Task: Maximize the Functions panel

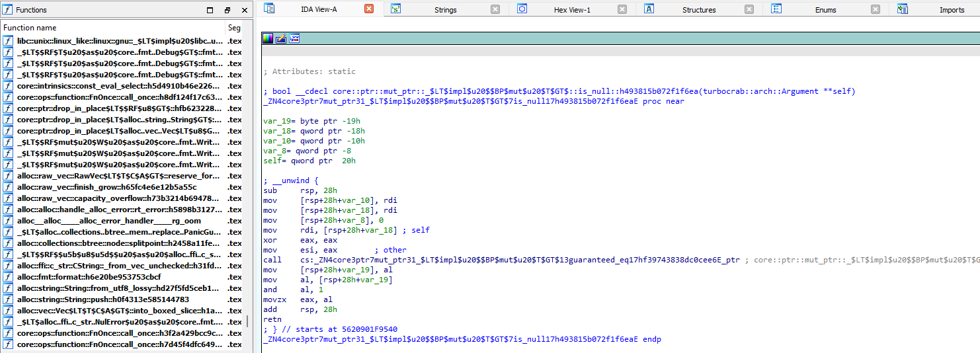Action: click(x=210, y=11)
